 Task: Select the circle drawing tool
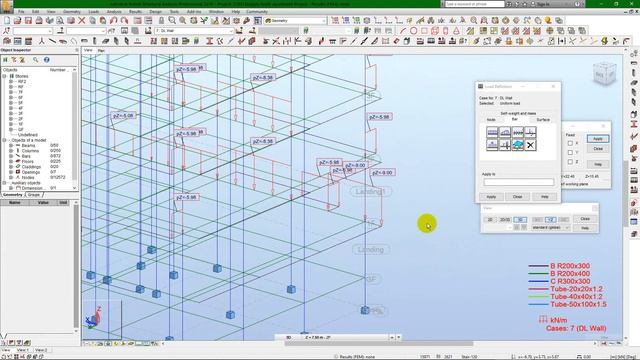click(x=413, y=31)
